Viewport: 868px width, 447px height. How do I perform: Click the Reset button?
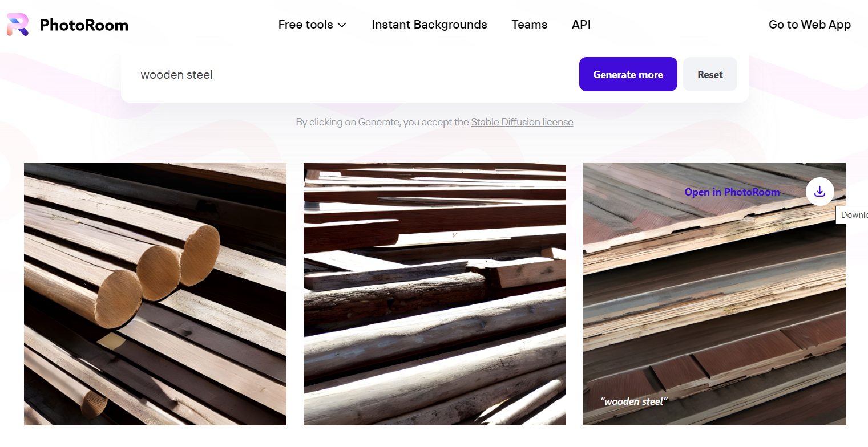(x=710, y=74)
